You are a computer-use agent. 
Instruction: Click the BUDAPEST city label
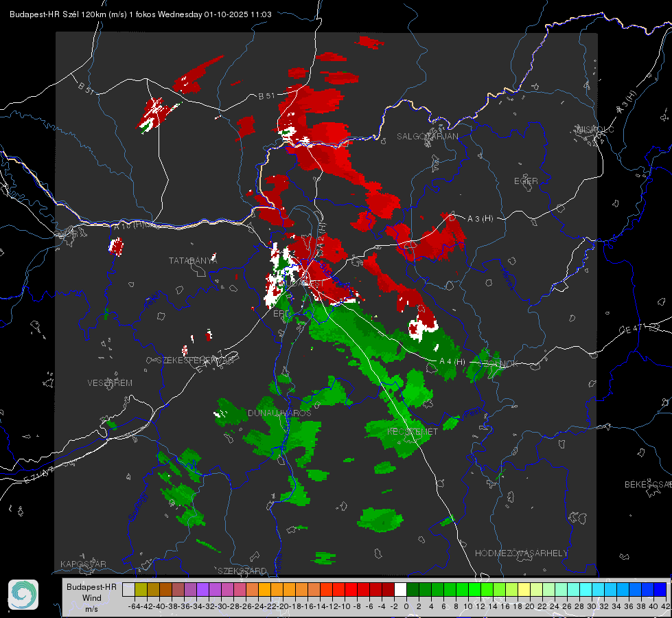[303, 284]
